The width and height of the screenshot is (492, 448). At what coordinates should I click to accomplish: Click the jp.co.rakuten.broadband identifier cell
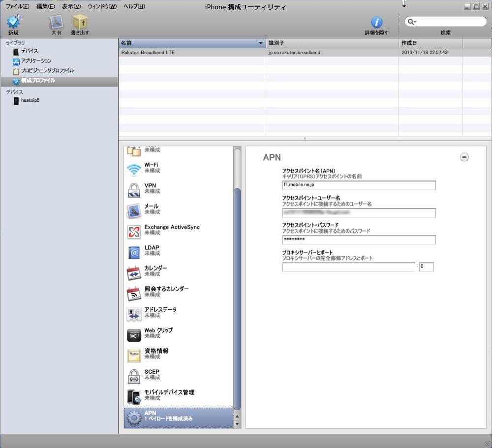pos(294,53)
